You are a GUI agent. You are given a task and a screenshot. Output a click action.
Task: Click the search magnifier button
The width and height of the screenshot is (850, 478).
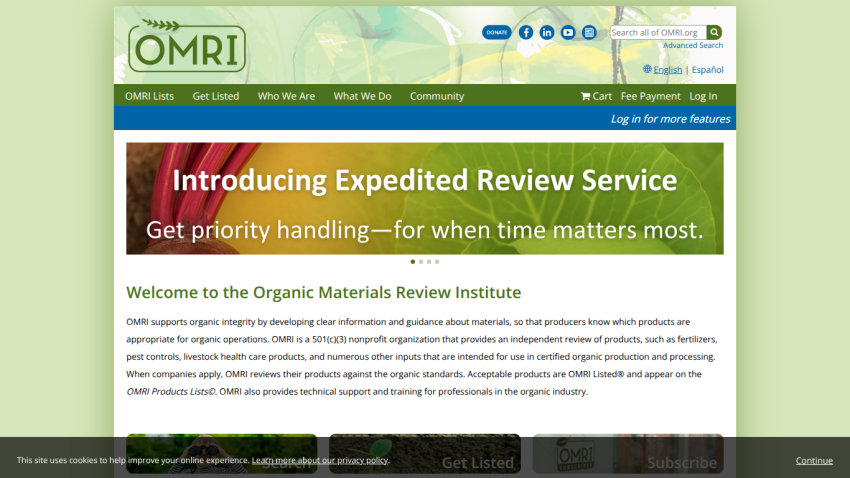pyautogui.click(x=714, y=33)
